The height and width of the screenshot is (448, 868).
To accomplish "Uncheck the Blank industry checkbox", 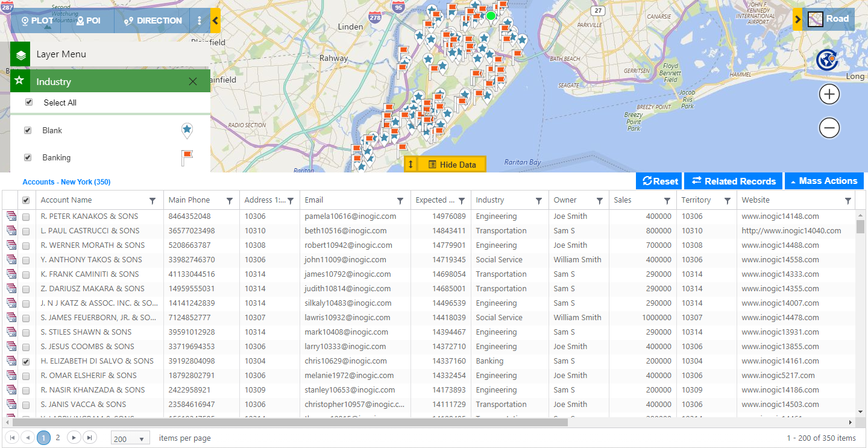I will pyautogui.click(x=28, y=130).
